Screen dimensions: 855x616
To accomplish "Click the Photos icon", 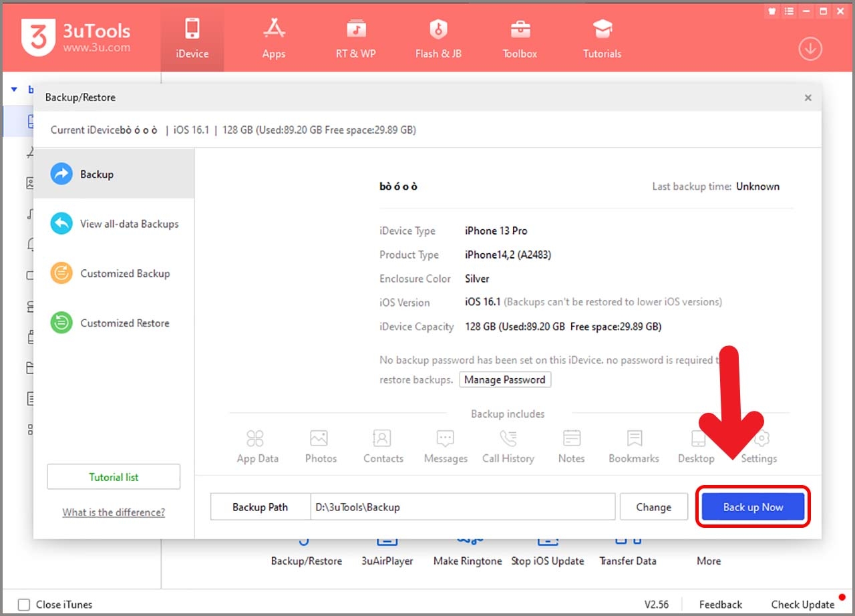I will [319, 438].
